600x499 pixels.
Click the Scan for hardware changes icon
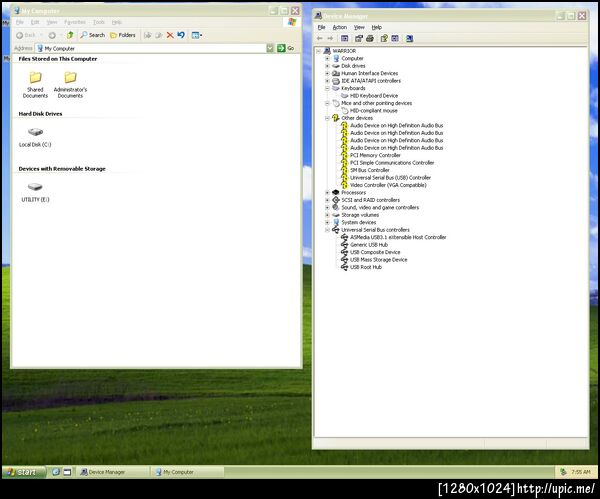pos(409,38)
